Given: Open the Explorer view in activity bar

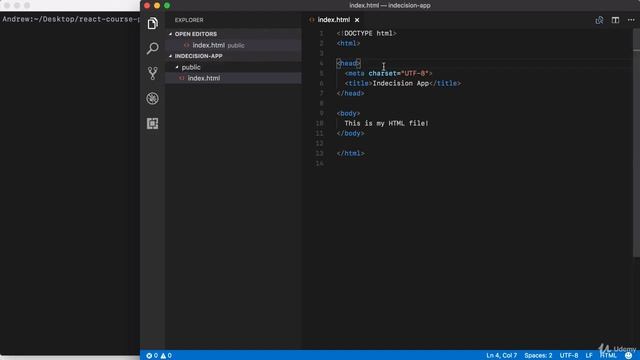Looking at the screenshot, I should click(153, 23).
